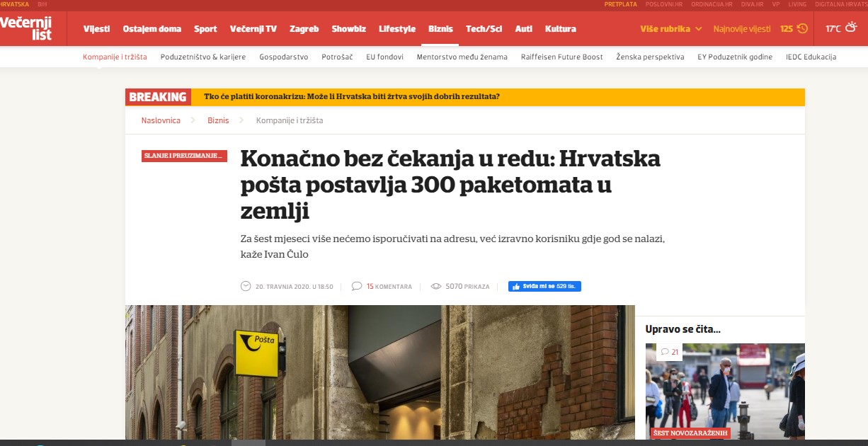Click the Naslovnica breadcrumb link
The image size is (868, 446).
coord(161,120)
